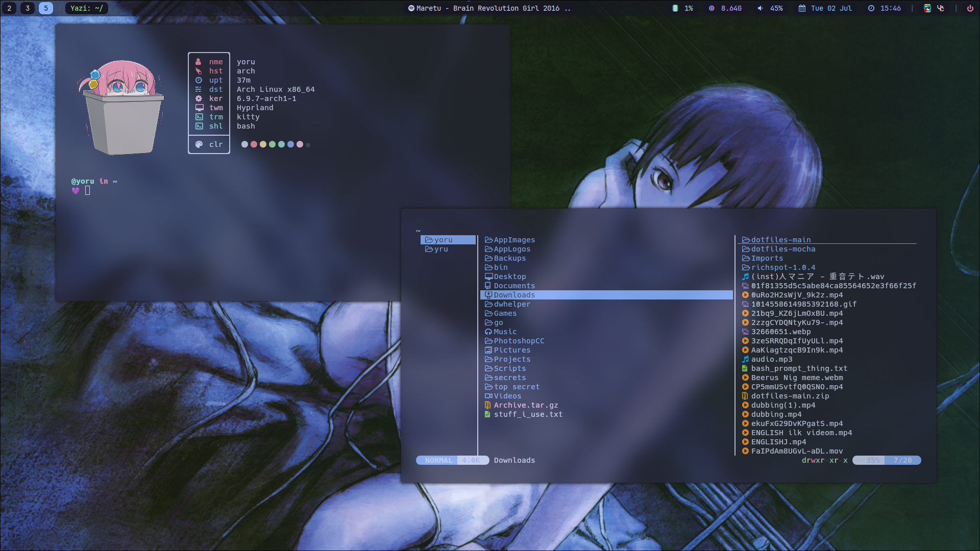Click the memory usage chip icon
Viewport: 980px width, 551px height.
(712, 8)
